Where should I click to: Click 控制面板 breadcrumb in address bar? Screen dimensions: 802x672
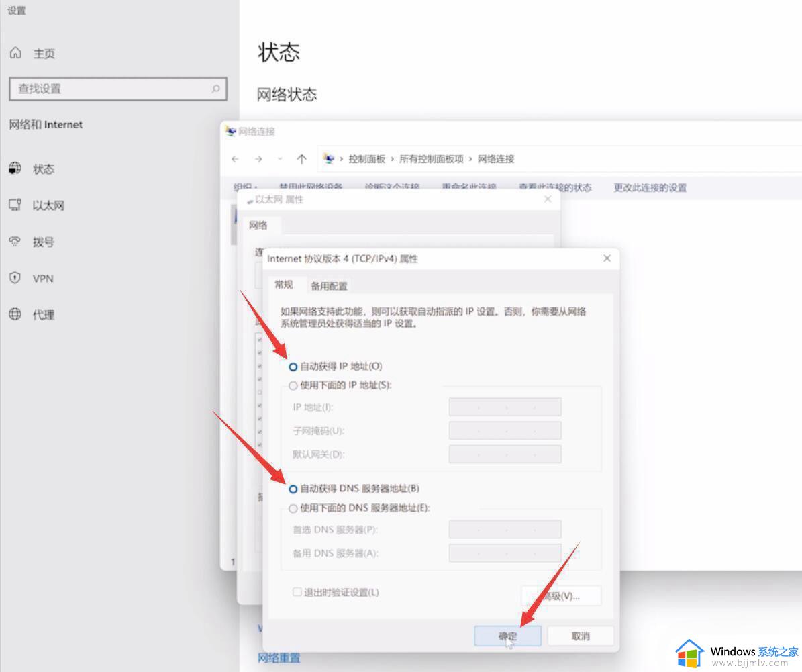pos(366,159)
